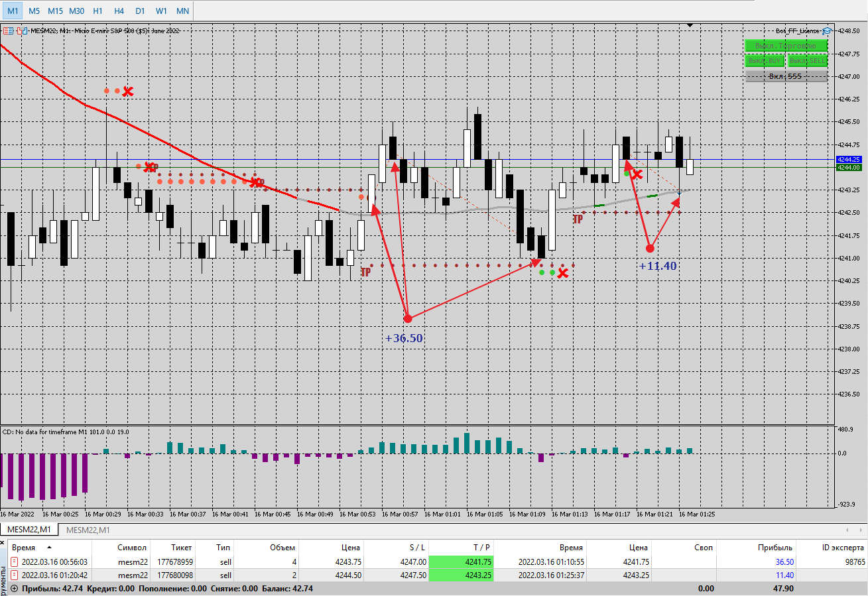Sort trade history by 'Тип' column
The width and height of the screenshot is (868, 596).
tap(214, 548)
